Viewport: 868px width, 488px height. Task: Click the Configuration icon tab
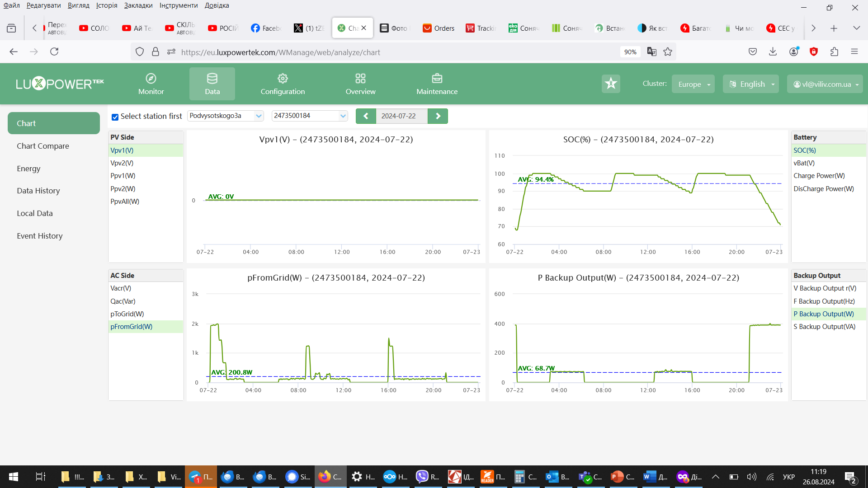pyautogui.click(x=283, y=84)
